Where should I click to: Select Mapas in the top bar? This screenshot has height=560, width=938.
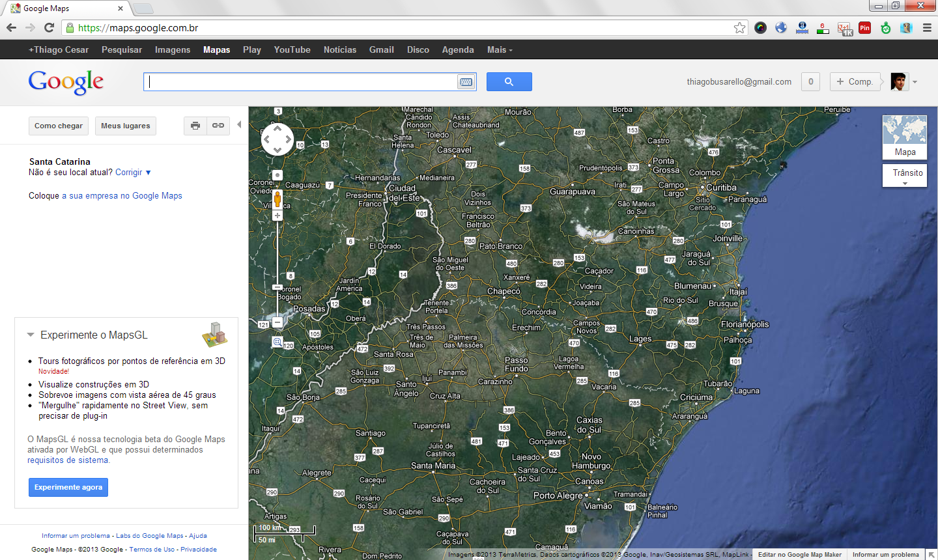216,49
